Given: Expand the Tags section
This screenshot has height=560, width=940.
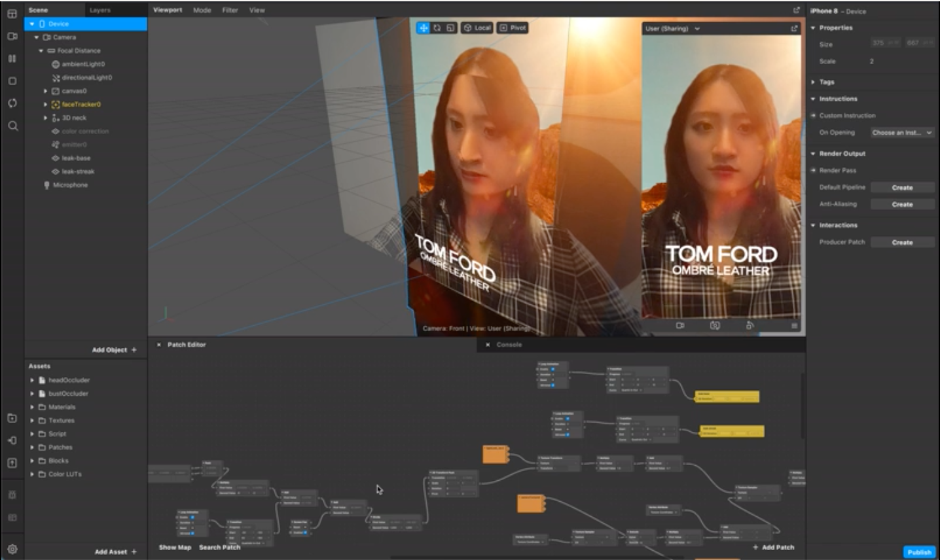Looking at the screenshot, I should click(x=813, y=82).
